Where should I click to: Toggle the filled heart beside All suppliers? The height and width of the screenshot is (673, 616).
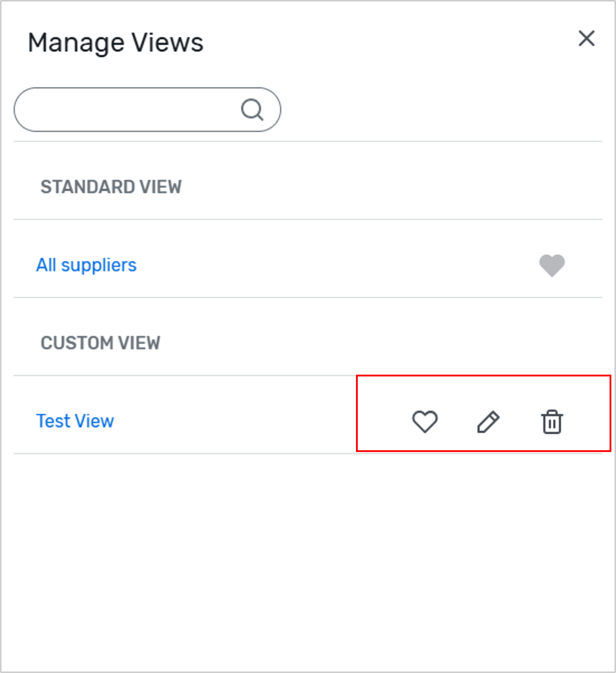point(552,265)
